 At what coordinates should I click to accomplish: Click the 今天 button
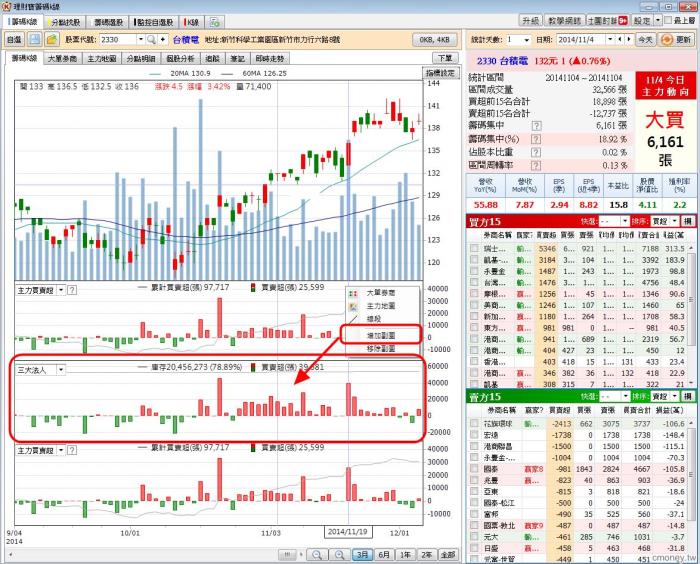click(646, 40)
